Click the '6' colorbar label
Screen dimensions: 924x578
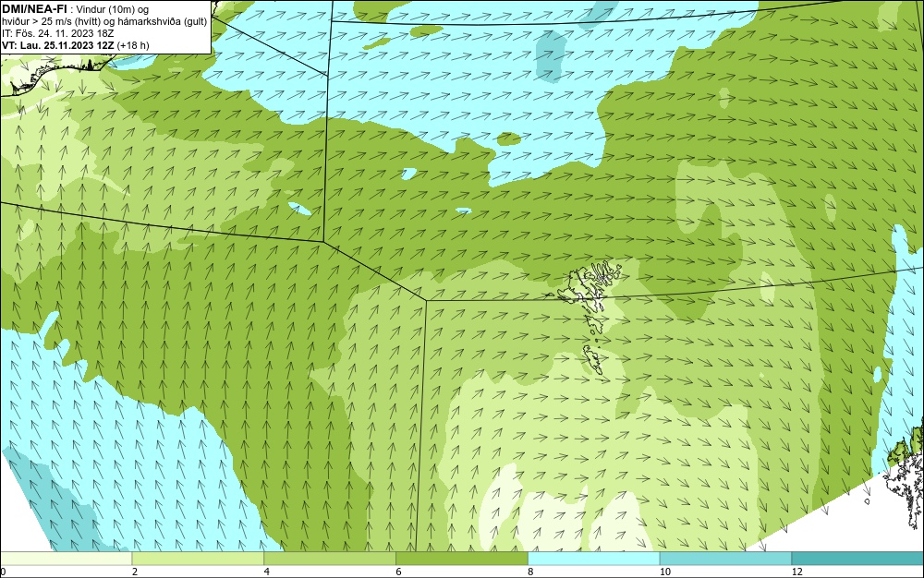point(399,572)
